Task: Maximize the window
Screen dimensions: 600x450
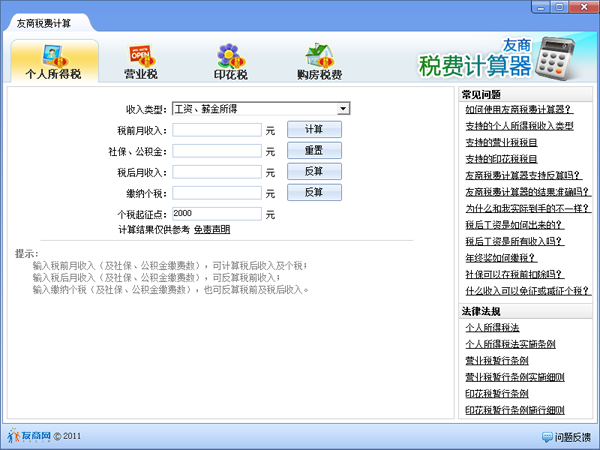Action: point(559,7)
